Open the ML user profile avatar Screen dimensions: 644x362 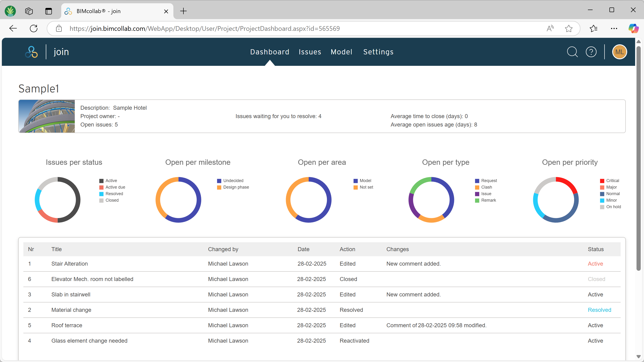click(x=619, y=52)
